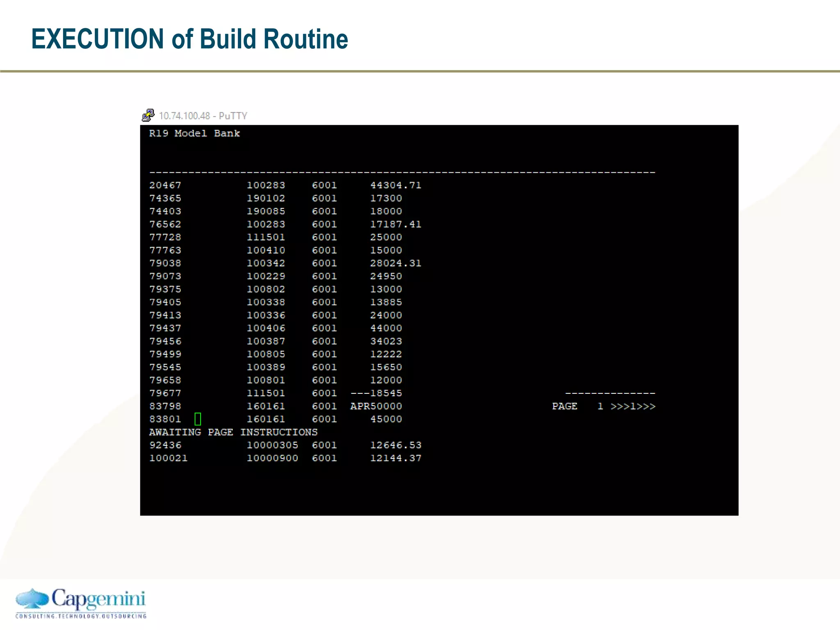The height and width of the screenshot is (630, 840).
Task: Select value 100389
Action: tap(266, 367)
